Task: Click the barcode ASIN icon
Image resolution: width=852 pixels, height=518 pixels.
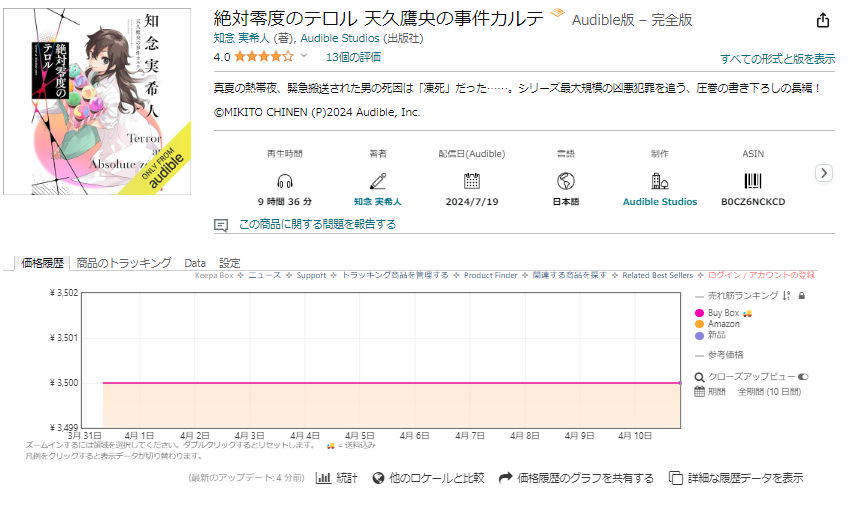Action: click(x=753, y=180)
